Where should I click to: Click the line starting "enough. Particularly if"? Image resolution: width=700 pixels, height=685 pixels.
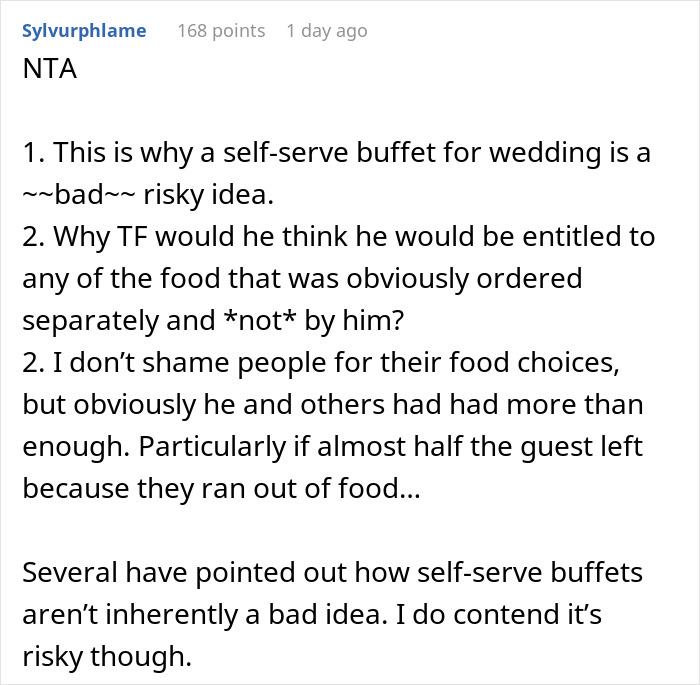pyautogui.click(x=338, y=447)
